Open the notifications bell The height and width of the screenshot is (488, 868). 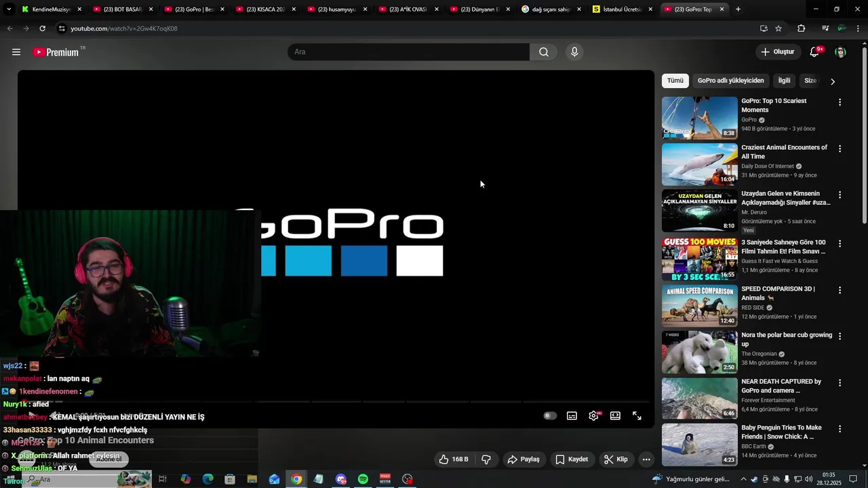pyautogui.click(x=814, y=52)
